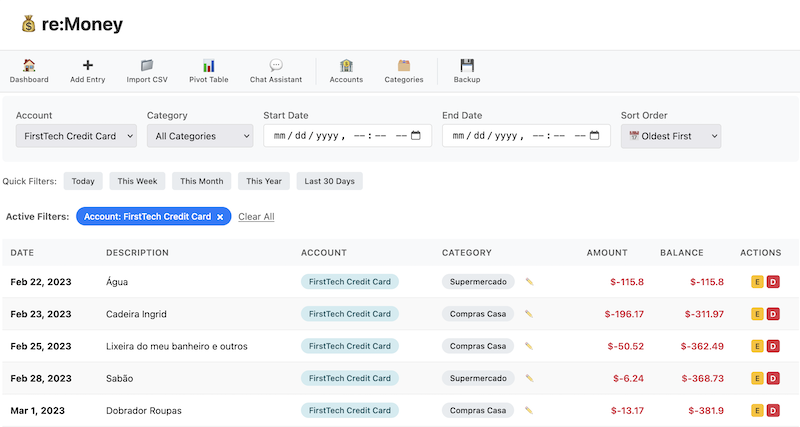Open the Dashboard house icon
This screenshot has width=800, height=427.
click(x=29, y=65)
